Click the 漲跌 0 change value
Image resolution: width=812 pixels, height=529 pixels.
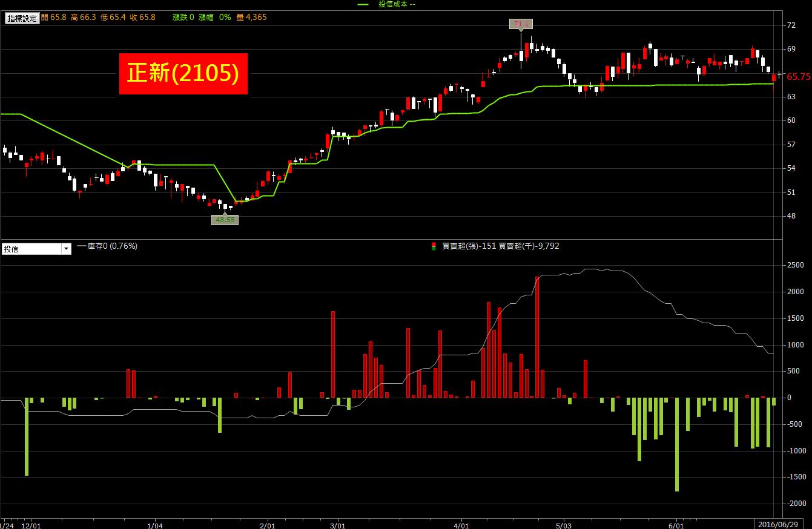[x=183, y=18]
